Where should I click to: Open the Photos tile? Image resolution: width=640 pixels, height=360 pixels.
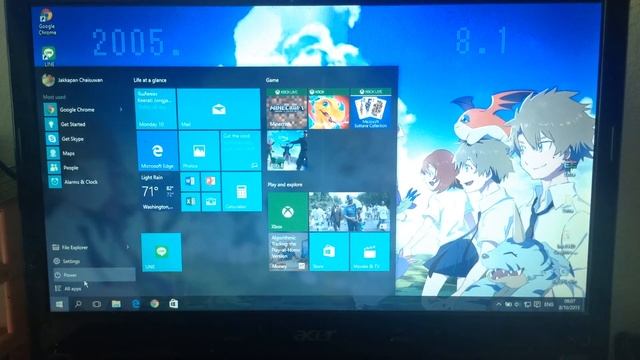(x=199, y=151)
